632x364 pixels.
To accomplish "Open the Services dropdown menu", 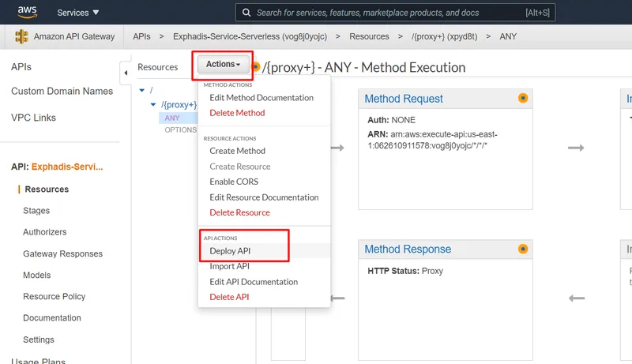I will coord(77,13).
